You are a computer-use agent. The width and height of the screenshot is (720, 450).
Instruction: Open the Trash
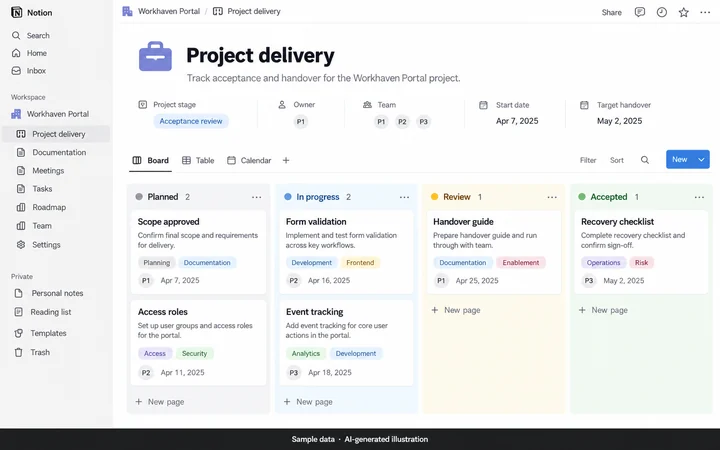[x=32, y=353]
